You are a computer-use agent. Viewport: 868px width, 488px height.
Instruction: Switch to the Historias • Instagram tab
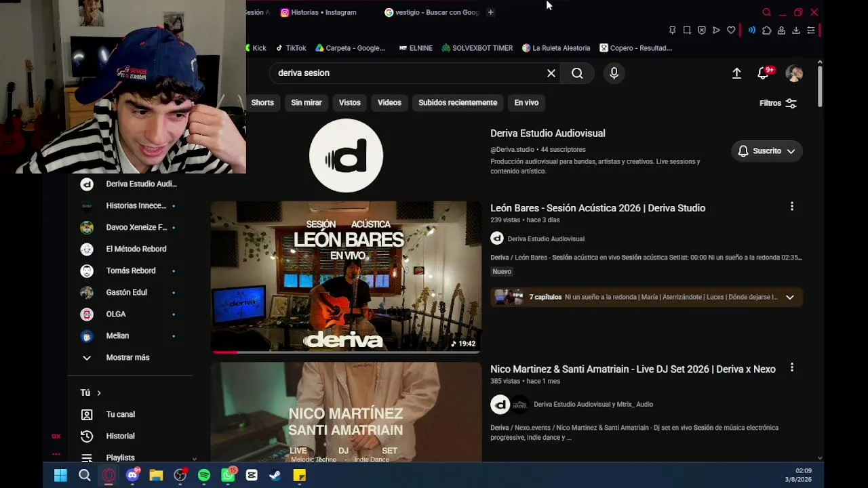[319, 12]
